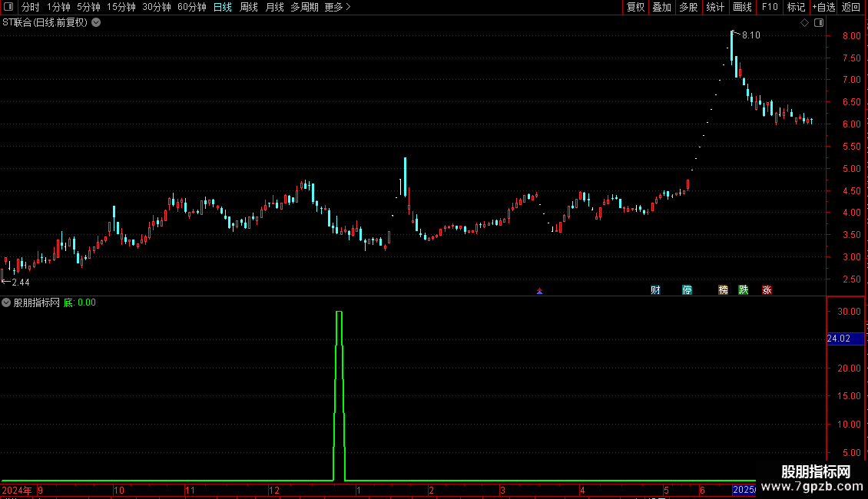Switch to 1分钟 chart period
This screenshot has height=499, width=868.
58,7
